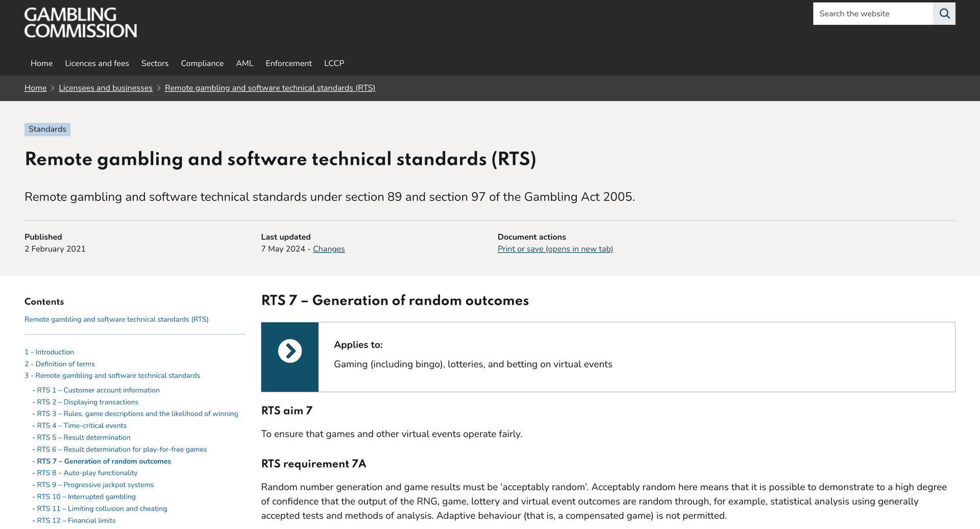Click the RTS requirement 7A heading

pyautogui.click(x=313, y=464)
